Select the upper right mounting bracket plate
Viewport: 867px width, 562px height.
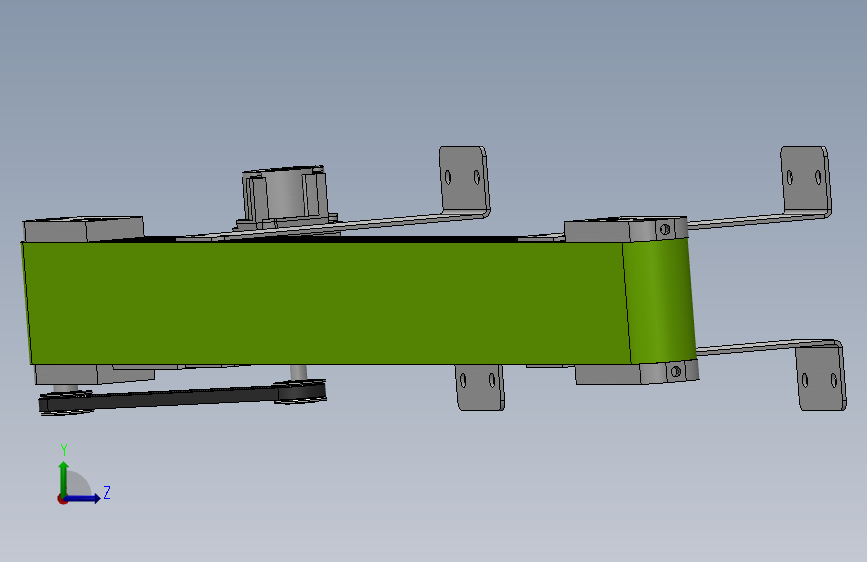point(805,179)
